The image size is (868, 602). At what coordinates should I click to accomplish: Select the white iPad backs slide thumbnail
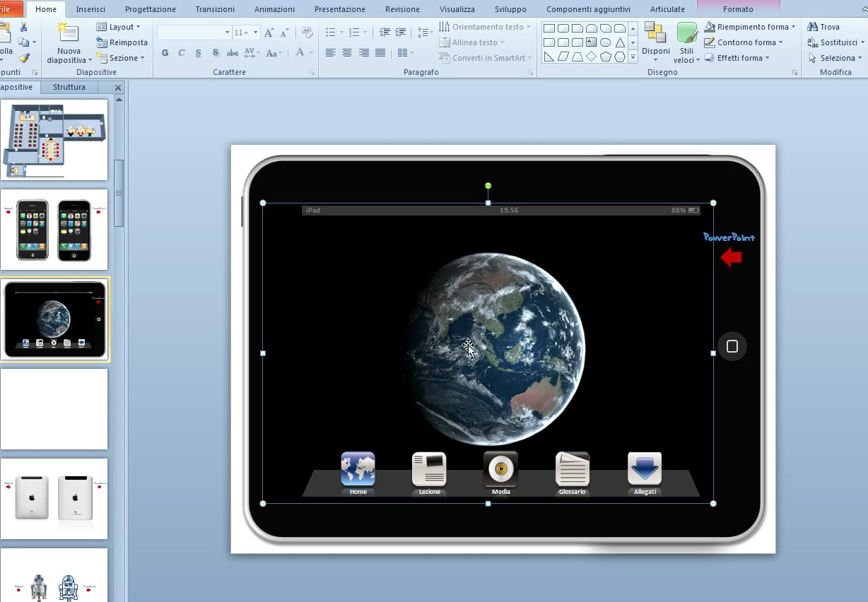tap(54, 498)
